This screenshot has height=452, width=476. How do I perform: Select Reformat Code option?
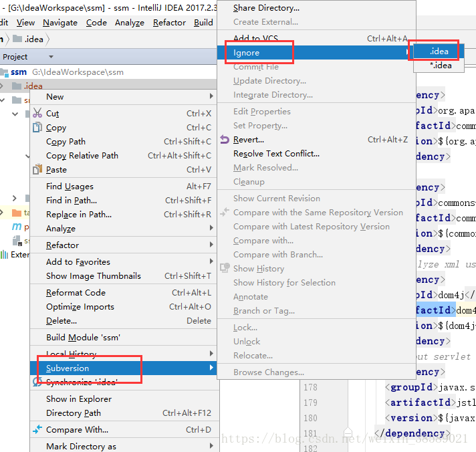123,293
